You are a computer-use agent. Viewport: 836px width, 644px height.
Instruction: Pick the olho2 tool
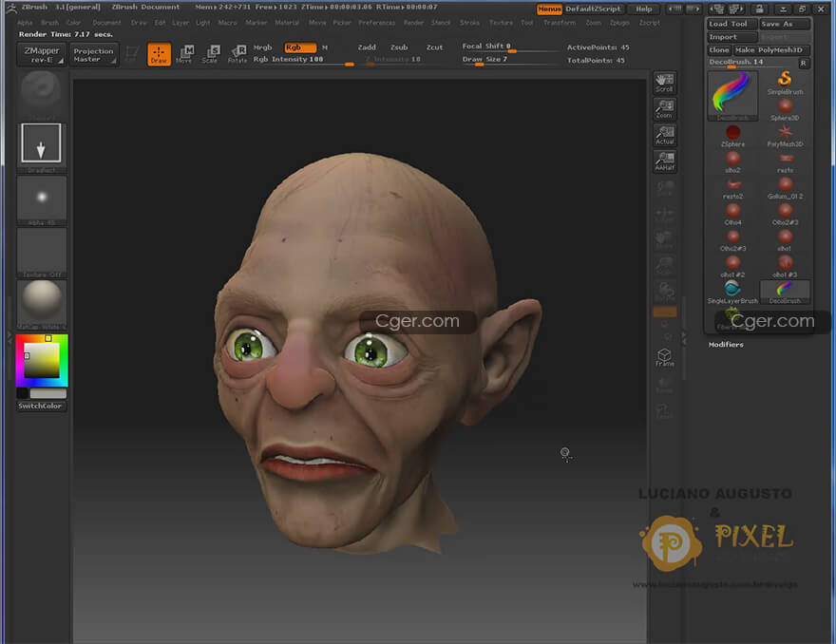point(733,162)
